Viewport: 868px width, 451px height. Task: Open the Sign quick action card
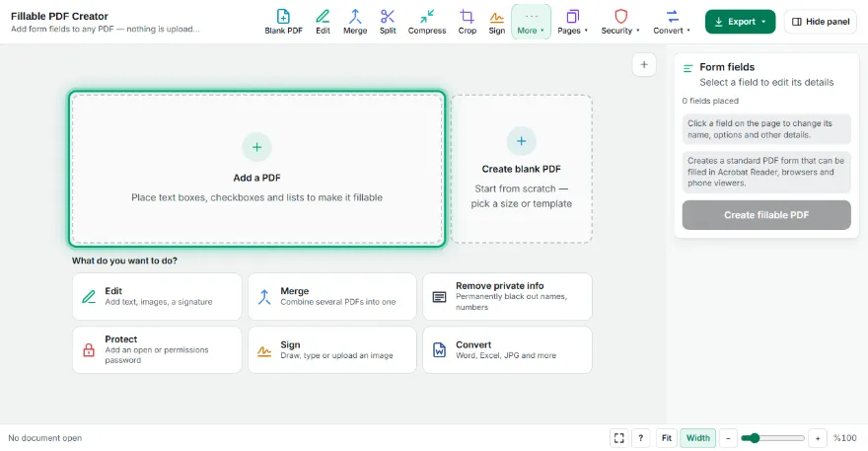[332, 349]
